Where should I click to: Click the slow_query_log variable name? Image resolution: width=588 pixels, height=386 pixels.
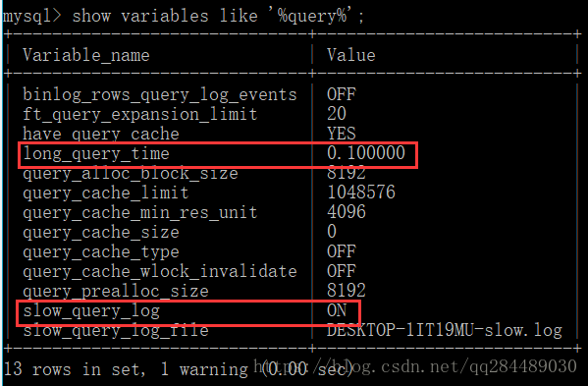pos(91,311)
